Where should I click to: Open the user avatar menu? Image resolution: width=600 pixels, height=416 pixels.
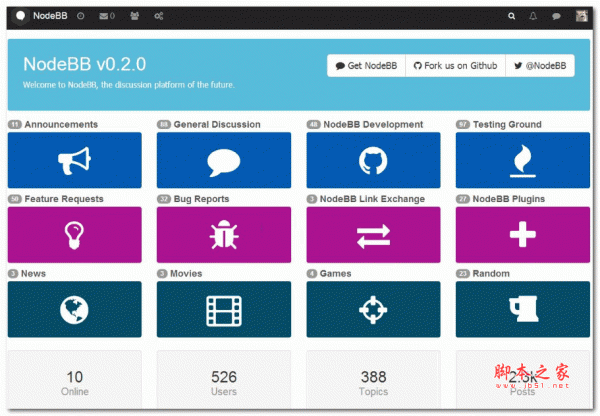[x=582, y=16]
